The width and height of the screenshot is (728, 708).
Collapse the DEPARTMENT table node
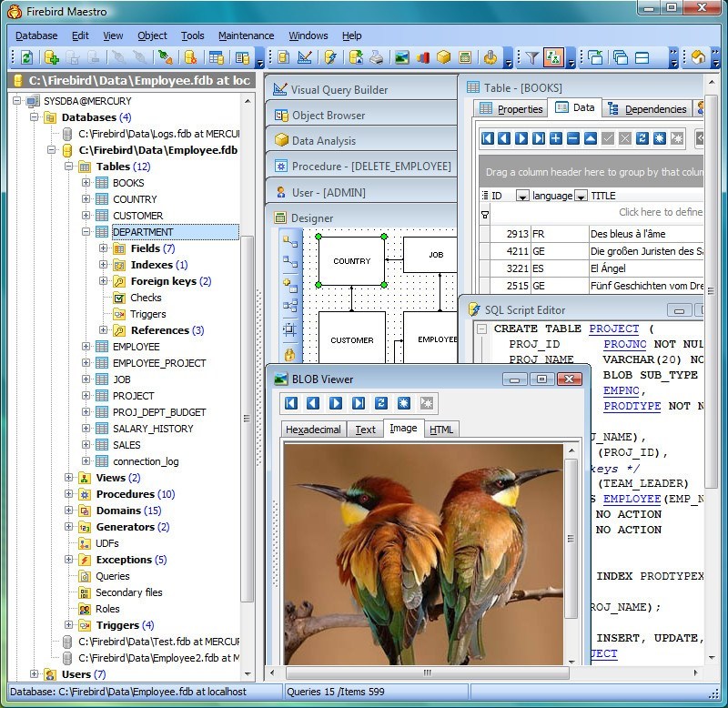tap(86, 232)
